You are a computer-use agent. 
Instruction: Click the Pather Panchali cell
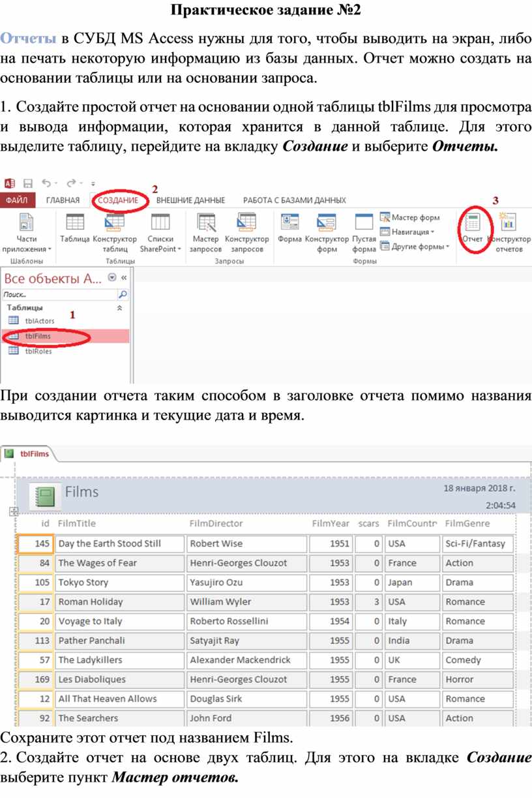[120, 641]
